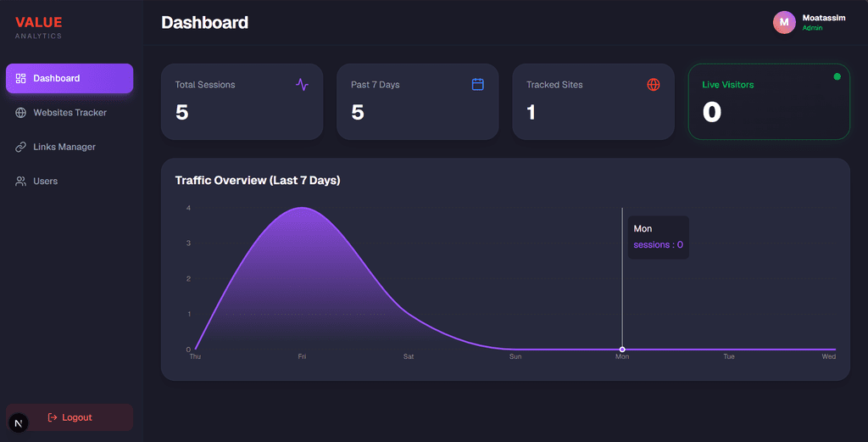The height and width of the screenshot is (442, 868).
Task: Click the people icon beside Users
Action: pos(20,182)
